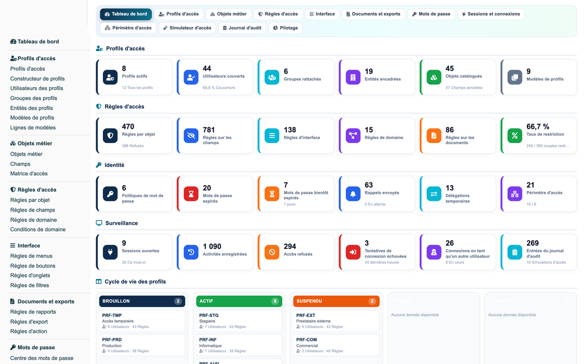
Task: Click the cubes icon on Objets catalogués card
Action: click(434, 77)
